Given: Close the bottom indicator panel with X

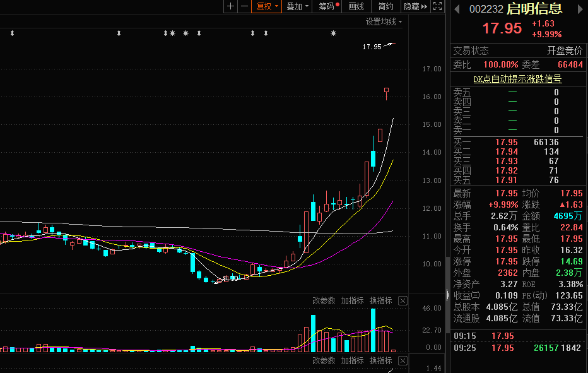Looking at the screenshot, I should (403, 360).
